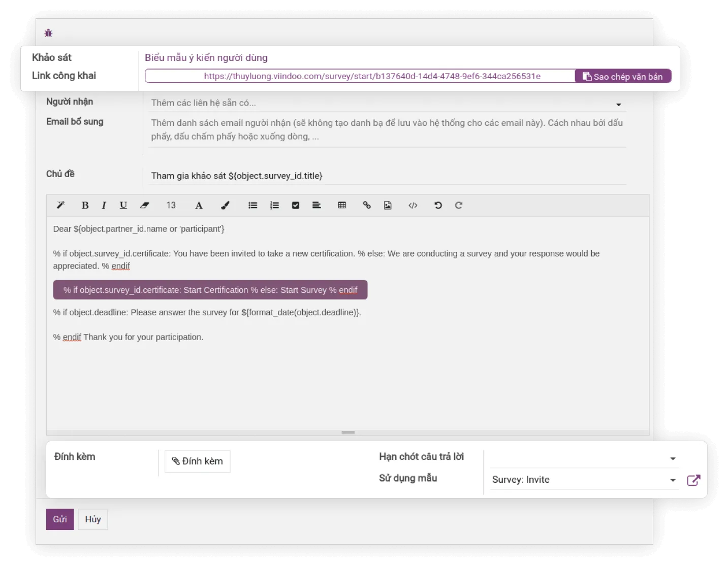Undo the last edit

(438, 205)
